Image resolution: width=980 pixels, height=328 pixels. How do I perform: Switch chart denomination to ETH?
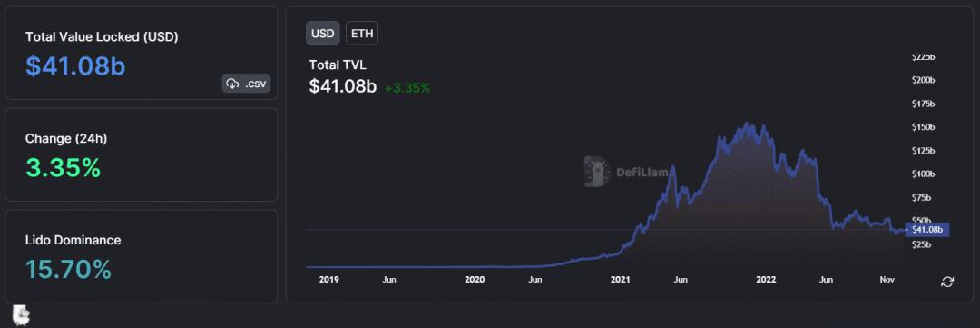[x=362, y=34]
